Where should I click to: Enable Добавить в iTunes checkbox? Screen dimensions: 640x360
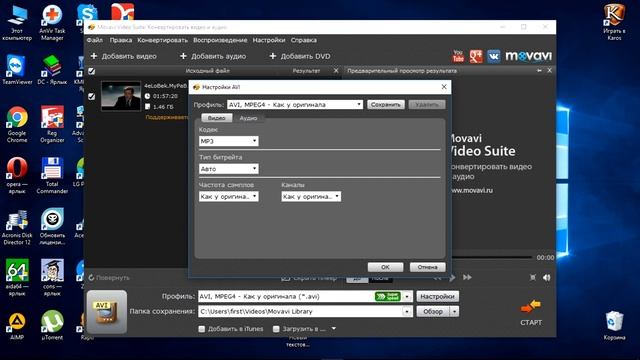(202, 329)
